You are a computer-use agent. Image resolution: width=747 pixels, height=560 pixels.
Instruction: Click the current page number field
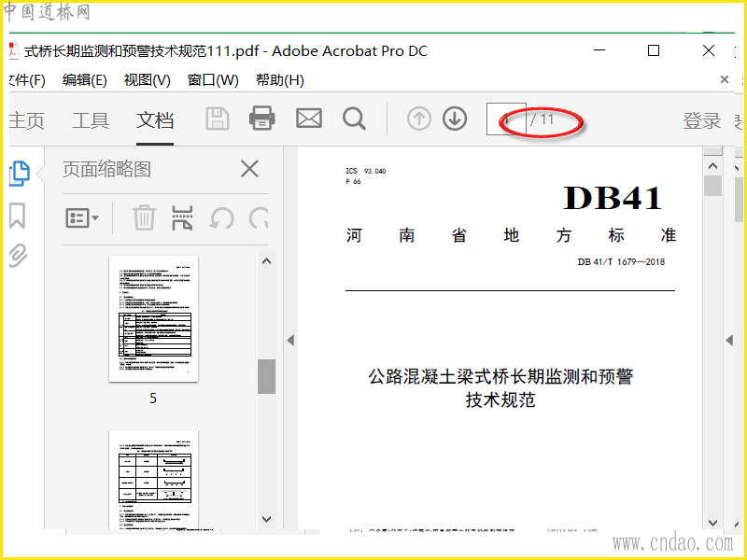[x=506, y=119]
